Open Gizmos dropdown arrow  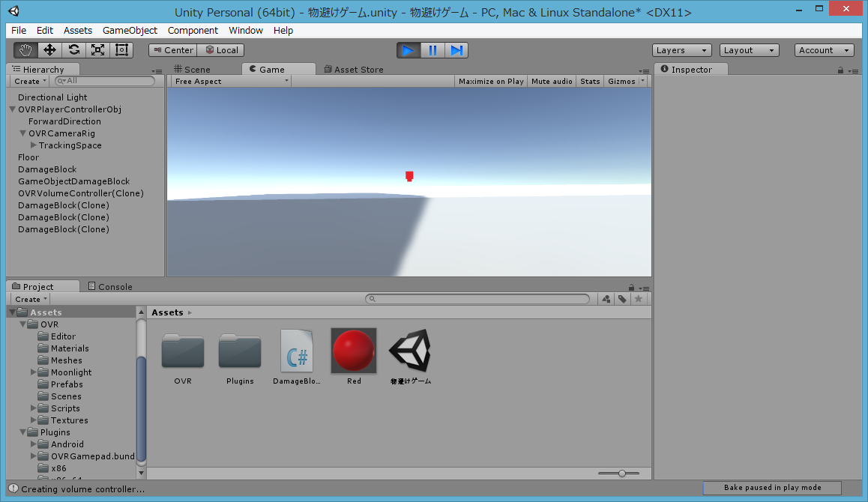point(642,82)
